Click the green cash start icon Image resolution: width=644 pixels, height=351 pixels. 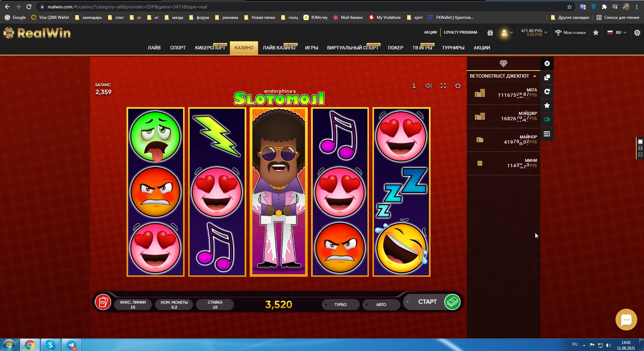[452, 302]
